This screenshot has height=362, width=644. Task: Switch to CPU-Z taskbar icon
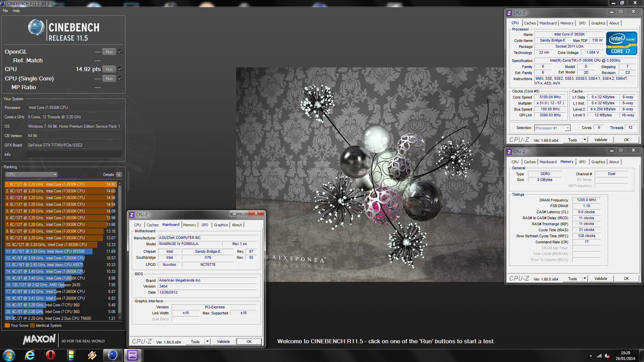click(133, 355)
